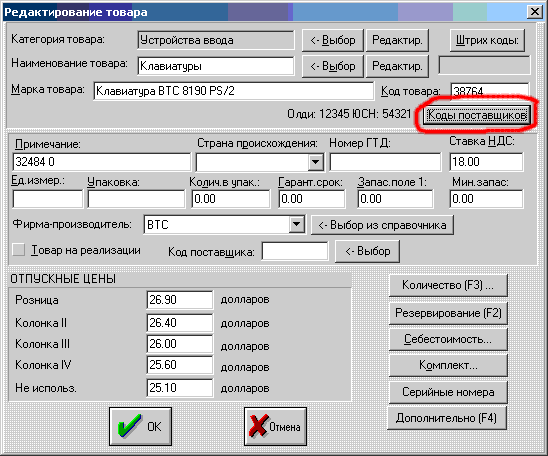Open Количество (F3) button
The width and height of the screenshot is (548, 456).
click(x=448, y=285)
